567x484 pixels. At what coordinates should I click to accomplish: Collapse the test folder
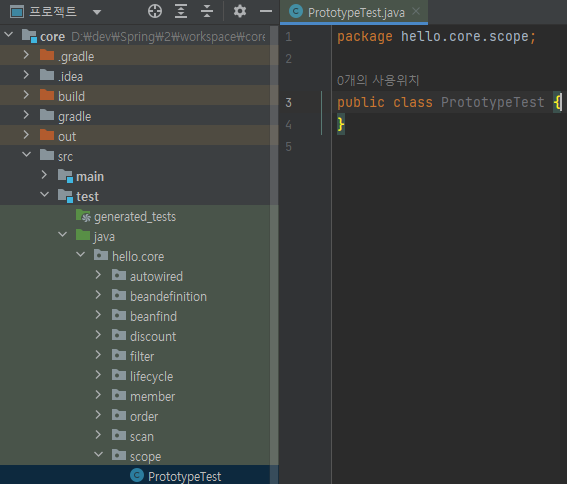(x=44, y=195)
